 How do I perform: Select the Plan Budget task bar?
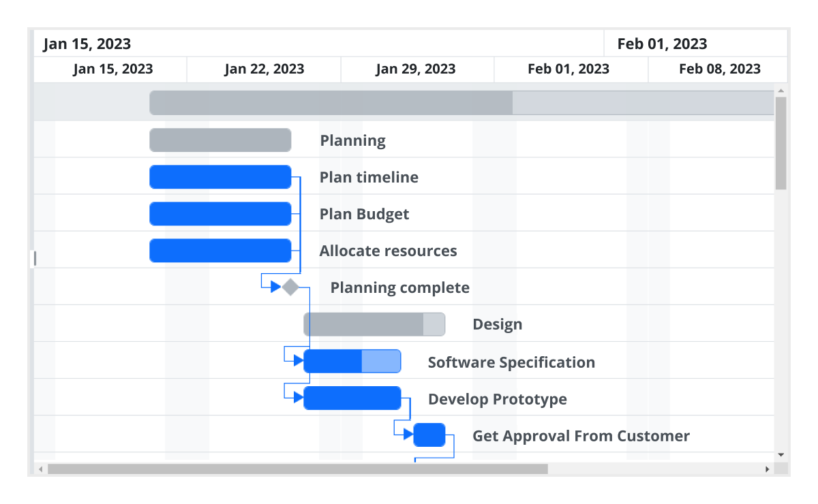(220, 213)
